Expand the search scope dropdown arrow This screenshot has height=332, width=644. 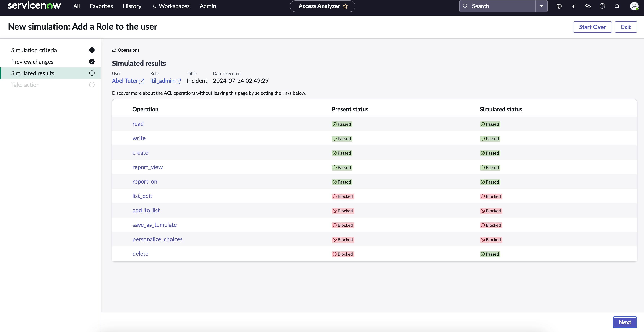[541, 6]
